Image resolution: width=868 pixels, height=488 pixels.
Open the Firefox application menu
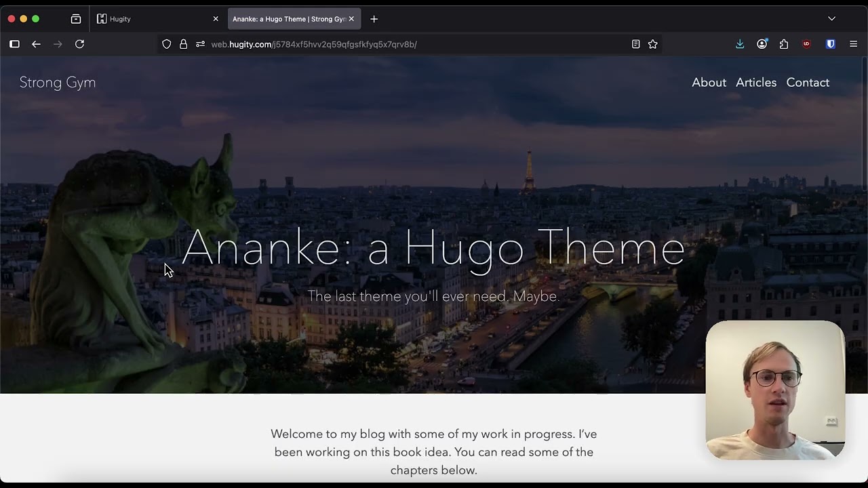853,44
